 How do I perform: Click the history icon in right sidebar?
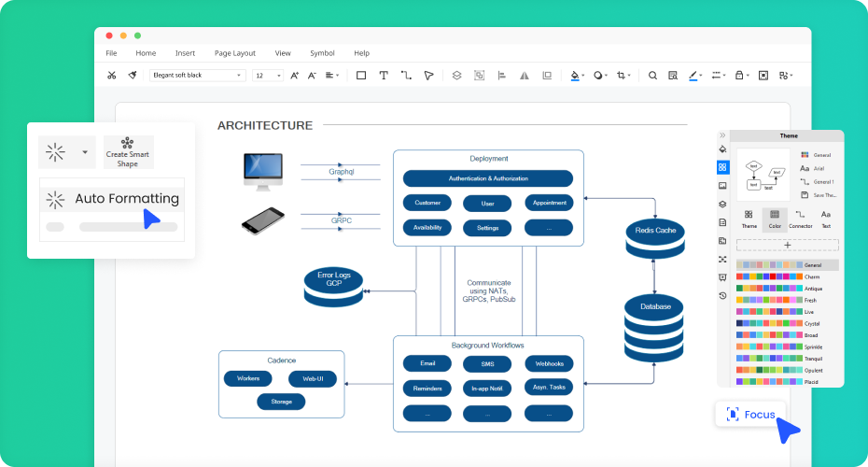722,296
